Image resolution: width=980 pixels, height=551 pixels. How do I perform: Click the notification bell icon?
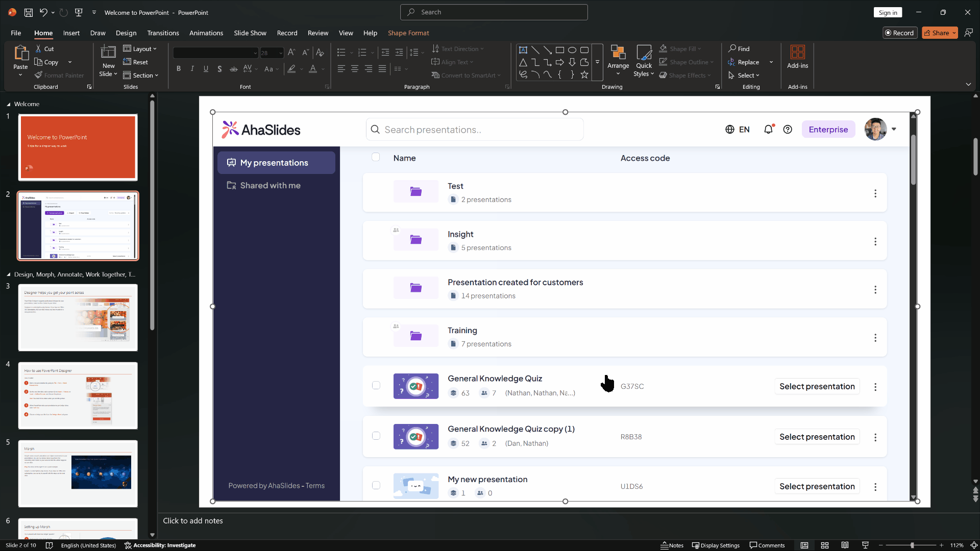pos(768,130)
